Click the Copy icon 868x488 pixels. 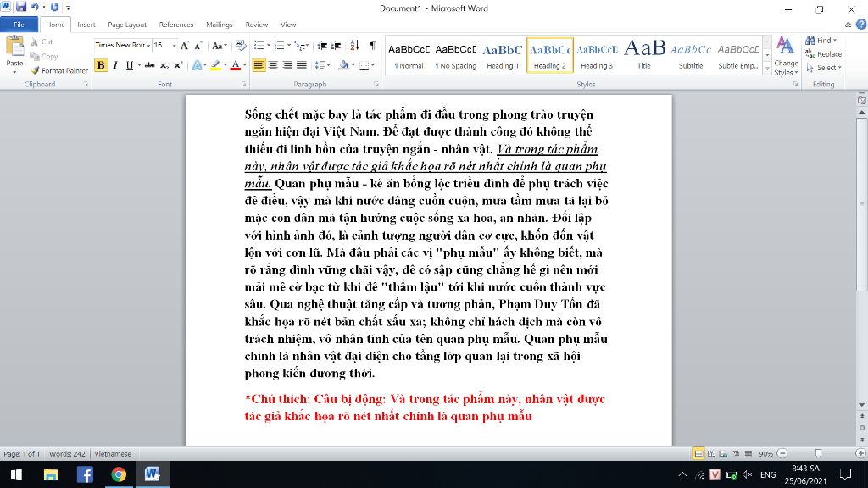[35, 57]
